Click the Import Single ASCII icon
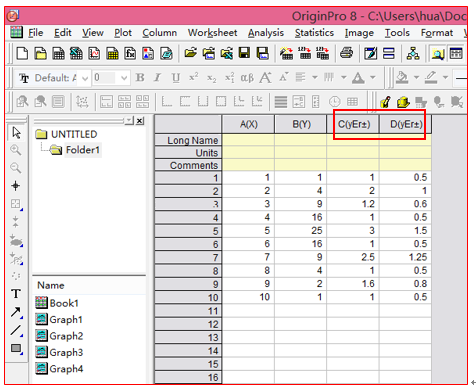Screen dimensions: 476x390 pos(305,53)
